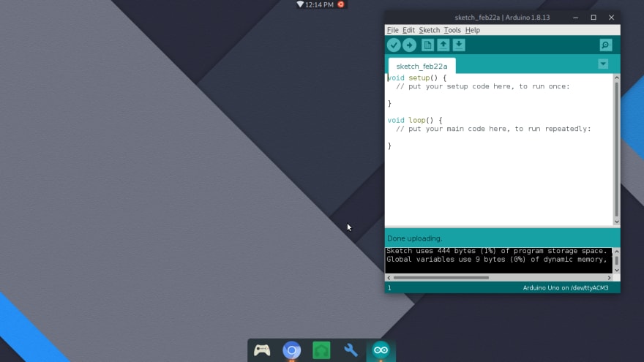
Task: Open a sketch with the up-arrow icon
Action: coord(443,45)
